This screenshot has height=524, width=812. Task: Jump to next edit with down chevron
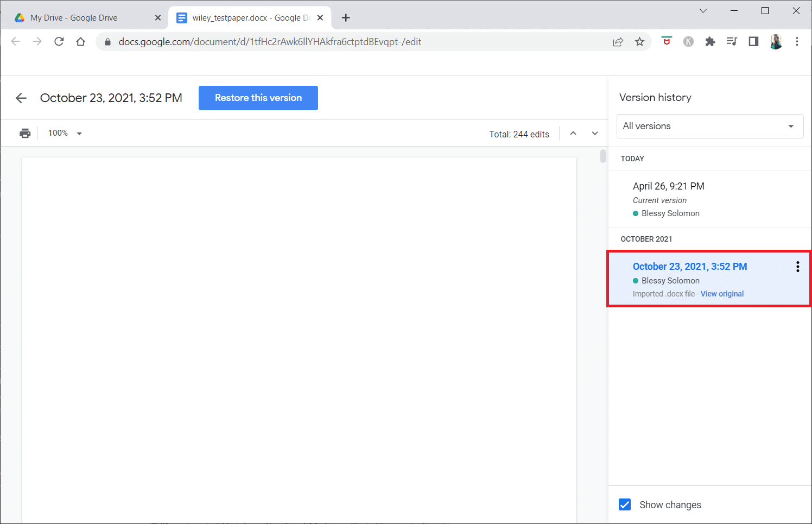pos(595,134)
